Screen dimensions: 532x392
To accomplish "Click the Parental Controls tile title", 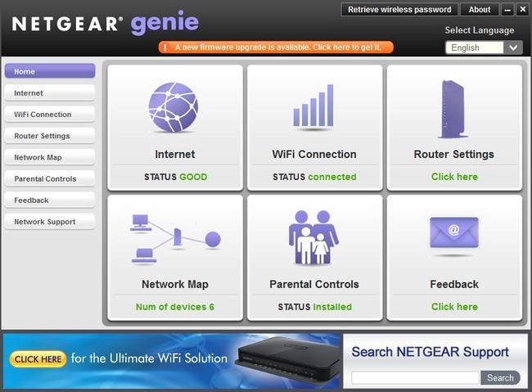I will [x=313, y=284].
